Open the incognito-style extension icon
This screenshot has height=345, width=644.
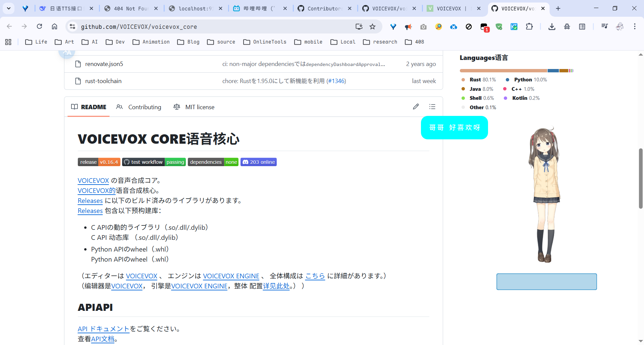click(x=567, y=26)
